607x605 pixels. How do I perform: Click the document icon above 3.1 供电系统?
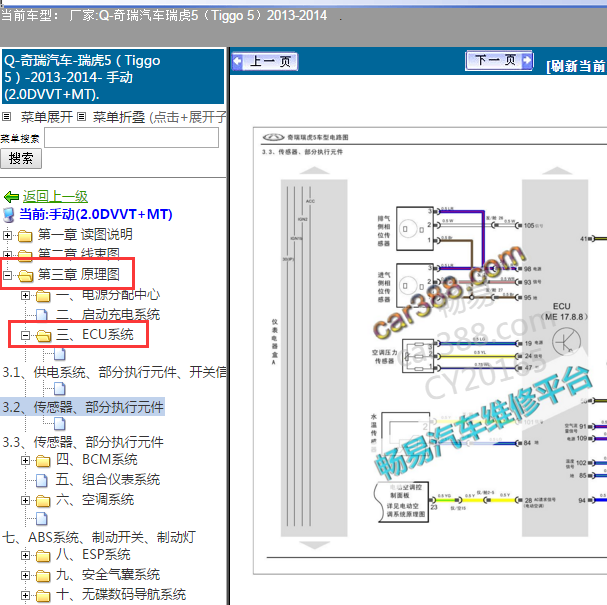click(60, 354)
